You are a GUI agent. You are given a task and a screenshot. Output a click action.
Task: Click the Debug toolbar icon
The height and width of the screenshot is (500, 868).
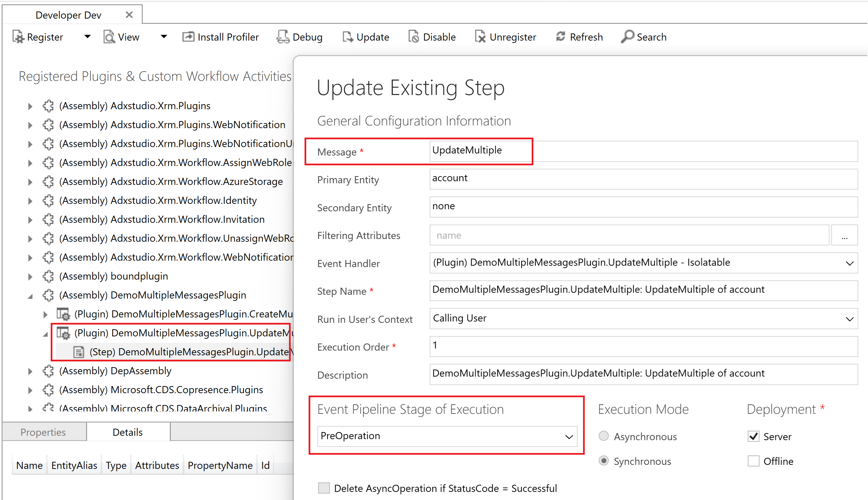click(283, 37)
